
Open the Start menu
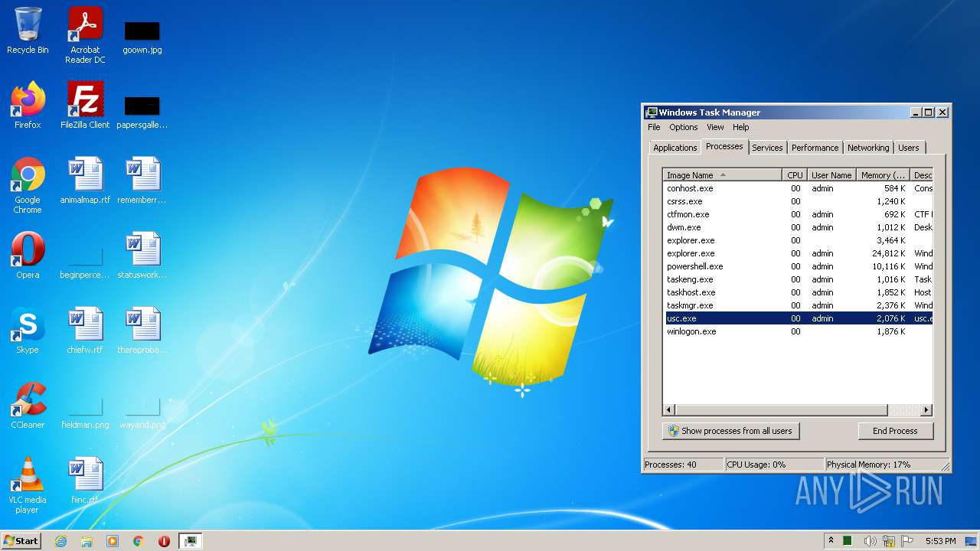coord(21,541)
